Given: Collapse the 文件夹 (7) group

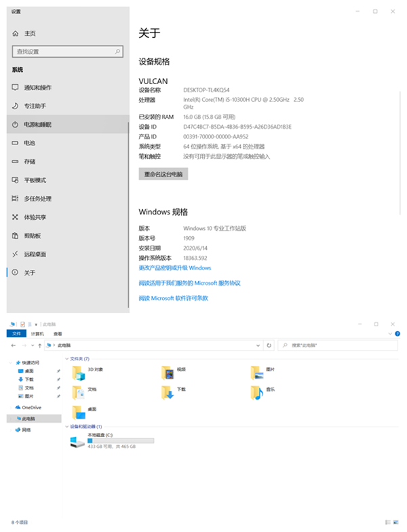Looking at the screenshot, I should coord(66,358).
